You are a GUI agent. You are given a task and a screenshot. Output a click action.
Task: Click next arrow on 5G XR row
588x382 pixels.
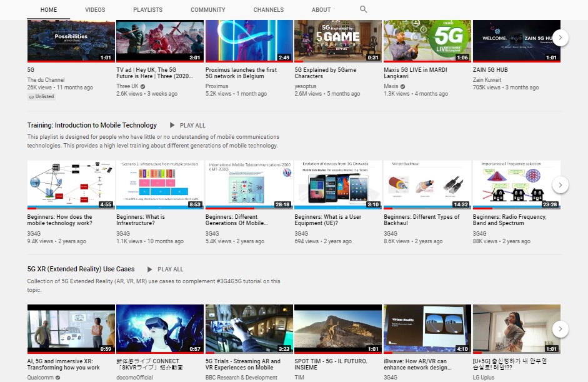point(561,329)
